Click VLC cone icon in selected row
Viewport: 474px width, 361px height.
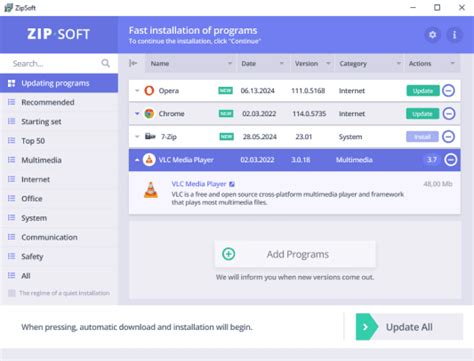click(x=149, y=160)
